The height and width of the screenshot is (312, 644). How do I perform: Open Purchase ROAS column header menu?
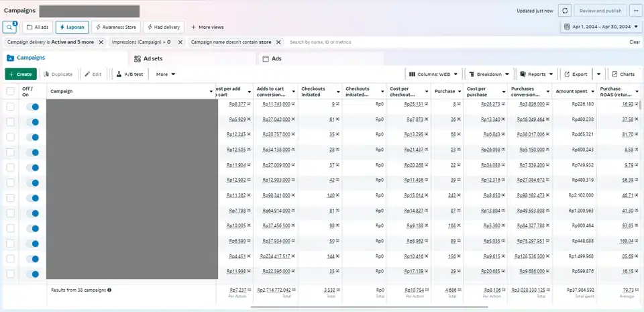click(637, 91)
